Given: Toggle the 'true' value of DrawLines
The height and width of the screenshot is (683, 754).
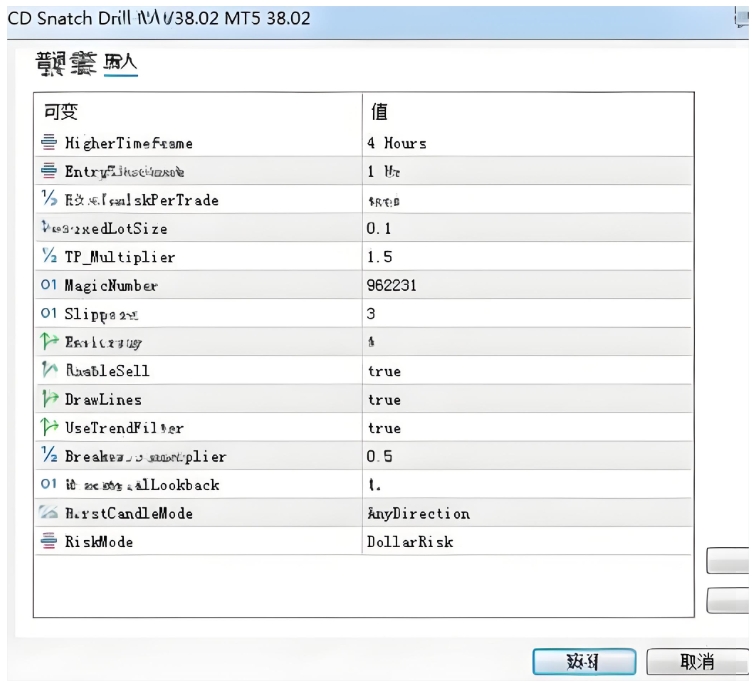Looking at the screenshot, I should tap(384, 400).
